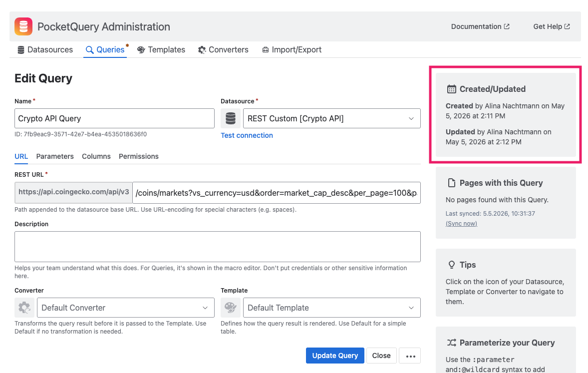Screen dimensions: 588x373
Task: Click the base URL https://api.coingecko.com/api/v3 prefix
Action: (x=73, y=193)
